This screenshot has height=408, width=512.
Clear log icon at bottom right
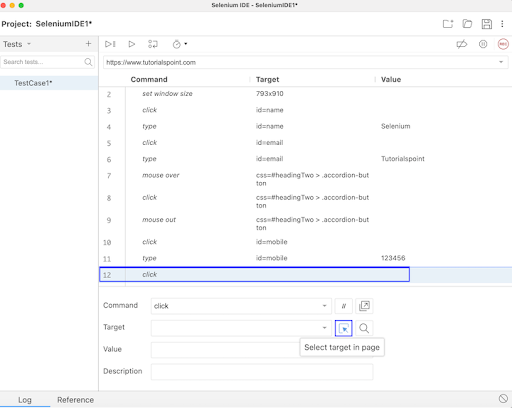point(503,398)
